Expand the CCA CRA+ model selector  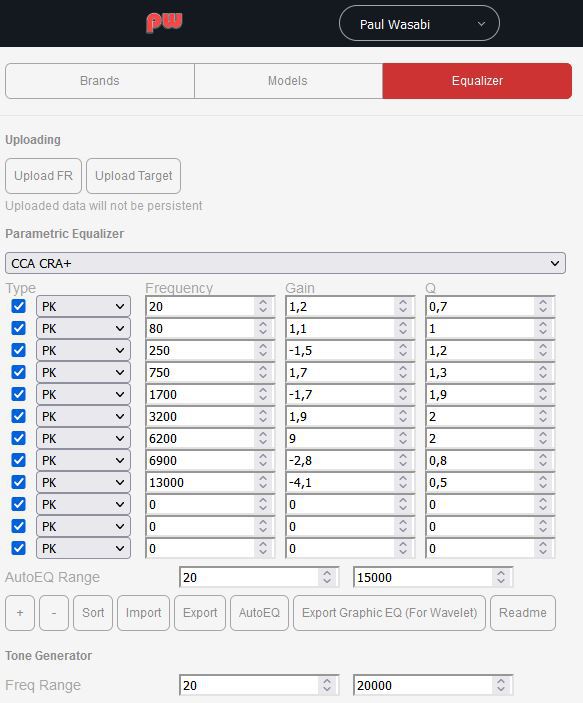tap(285, 263)
